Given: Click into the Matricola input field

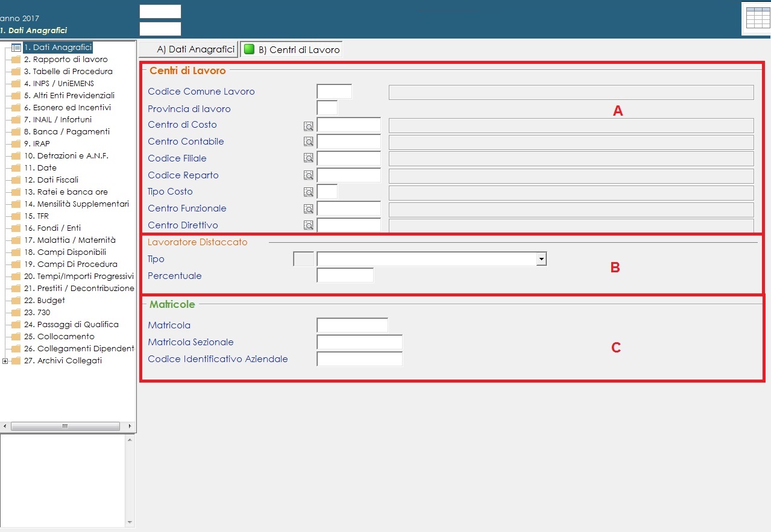Looking at the screenshot, I should 352,325.
